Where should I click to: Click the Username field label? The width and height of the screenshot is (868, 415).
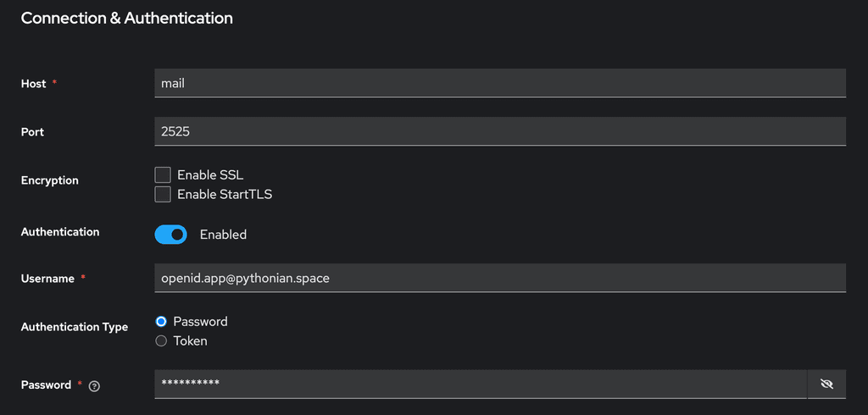(47, 279)
